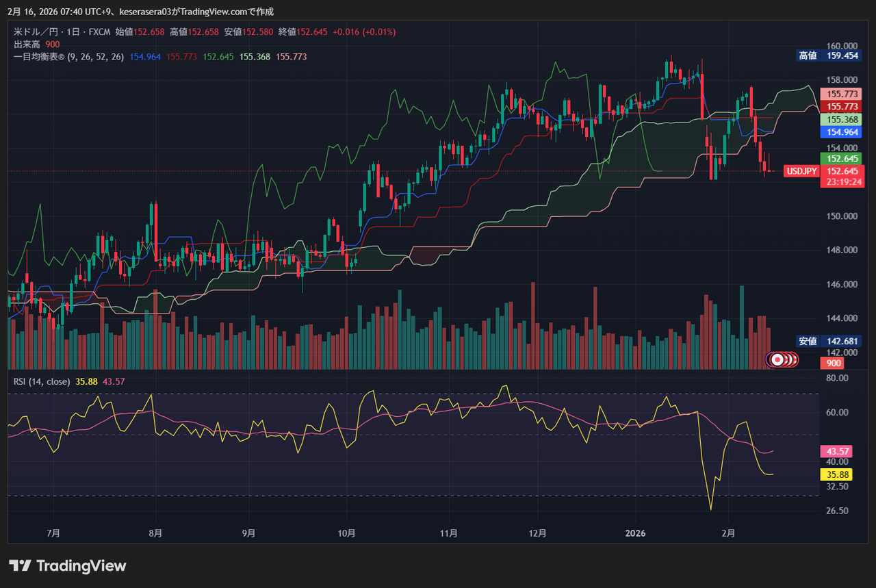Click the yellow 35.88 RSI legend value
Viewport: 876px width, 588px height.
(86, 381)
